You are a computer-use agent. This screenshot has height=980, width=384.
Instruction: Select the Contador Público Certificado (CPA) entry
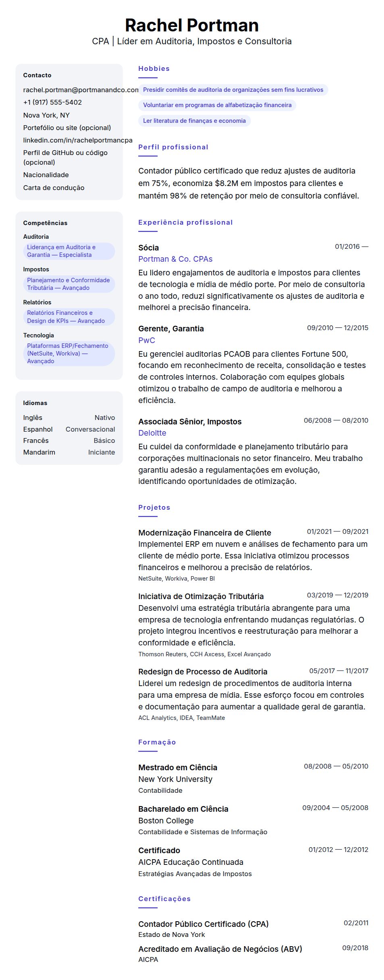click(203, 924)
